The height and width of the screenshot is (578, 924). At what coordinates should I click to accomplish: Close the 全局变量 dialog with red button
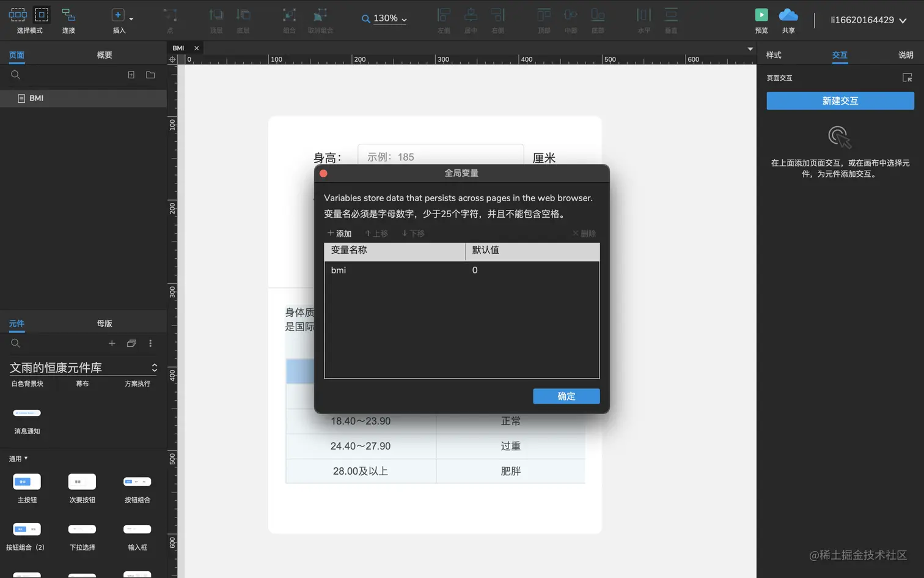click(x=323, y=174)
